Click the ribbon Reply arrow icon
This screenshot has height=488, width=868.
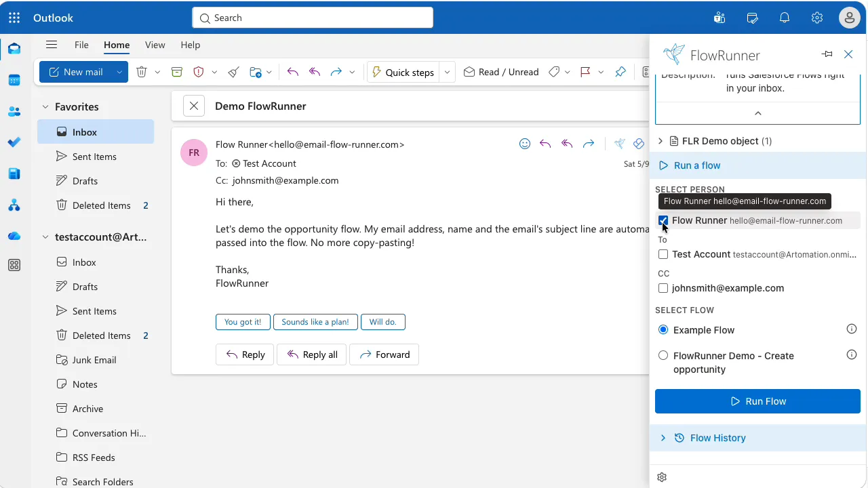pos(293,72)
